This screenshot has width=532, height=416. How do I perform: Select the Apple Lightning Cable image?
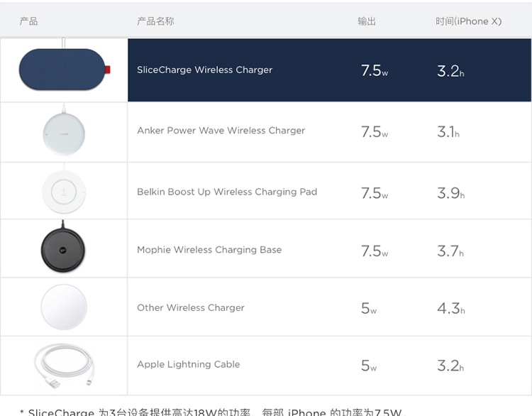tap(64, 366)
